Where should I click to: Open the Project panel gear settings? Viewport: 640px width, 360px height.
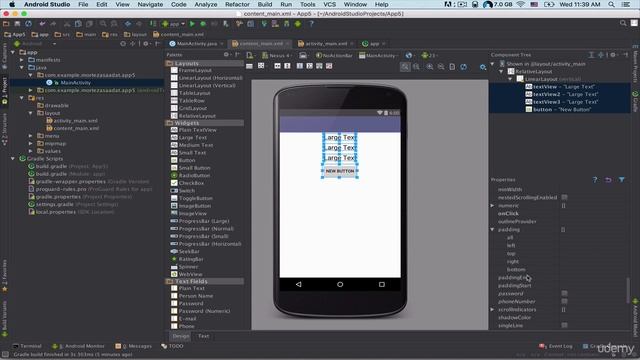pyautogui.click(x=146, y=44)
